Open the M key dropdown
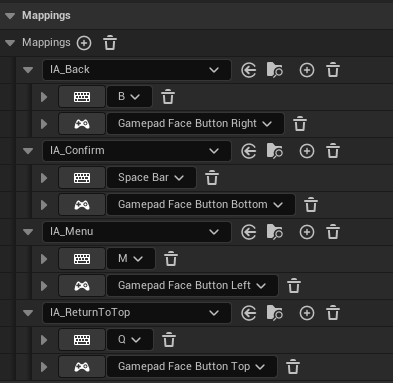The image size is (393, 383). (x=131, y=259)
